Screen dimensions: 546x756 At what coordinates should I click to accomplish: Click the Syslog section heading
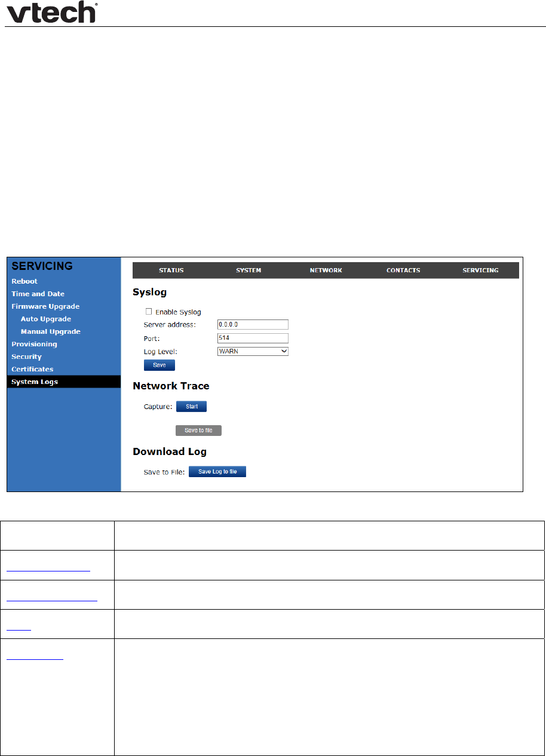click(x=150, y=293)
